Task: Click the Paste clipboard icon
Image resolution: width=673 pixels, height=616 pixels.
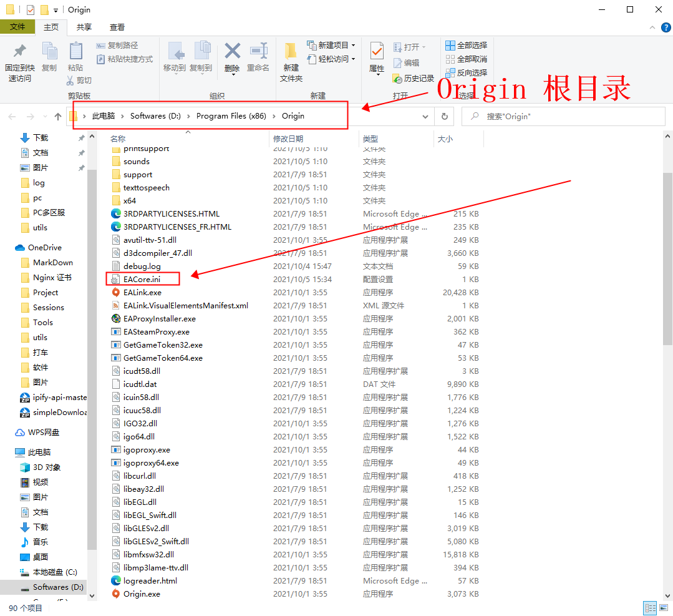Action: coord(76,51)
